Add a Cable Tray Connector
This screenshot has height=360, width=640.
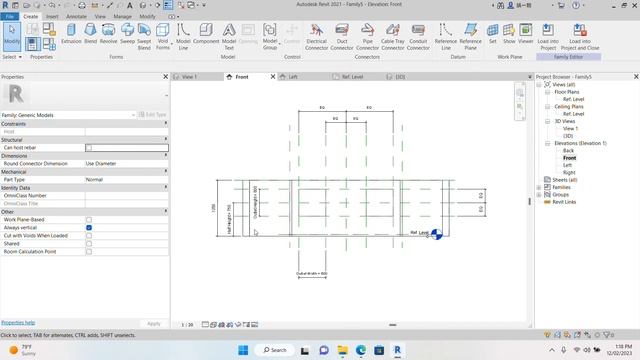tap(393, 36)
